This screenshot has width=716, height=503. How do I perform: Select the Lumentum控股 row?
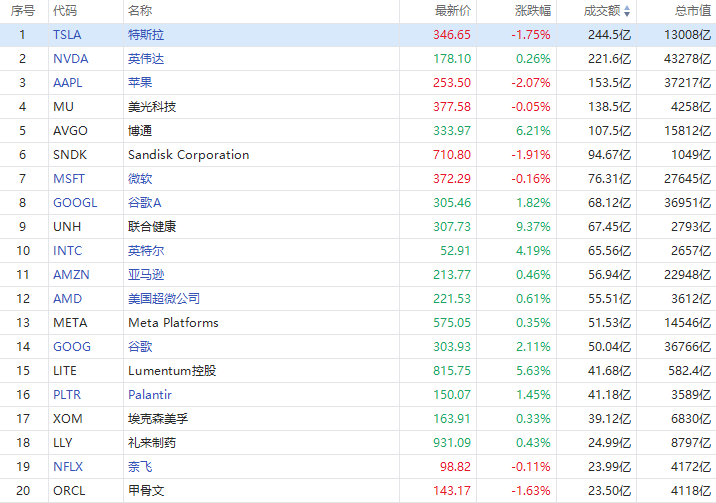358,371
